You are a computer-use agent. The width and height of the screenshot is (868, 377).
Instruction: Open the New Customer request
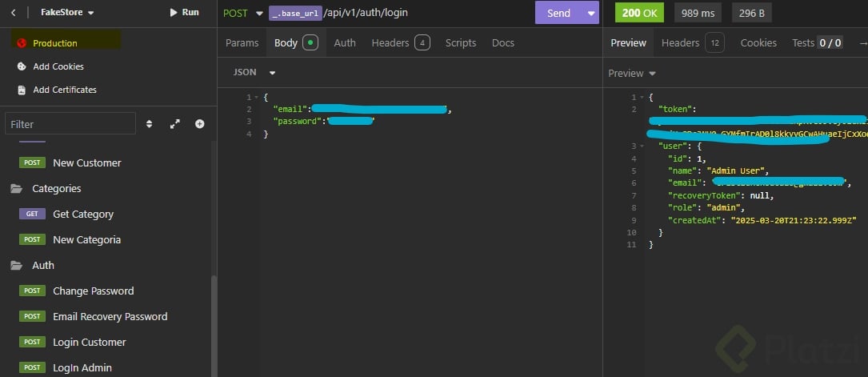[87, 162]
